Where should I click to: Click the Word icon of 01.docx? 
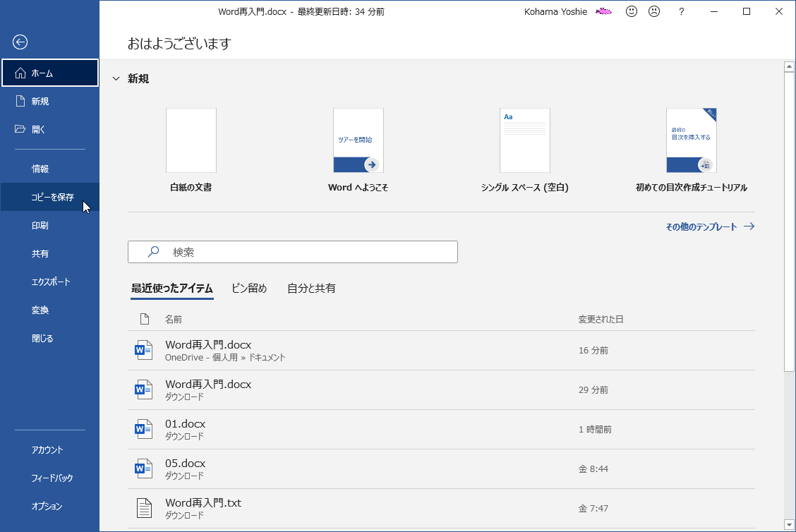tap(144, 430)
